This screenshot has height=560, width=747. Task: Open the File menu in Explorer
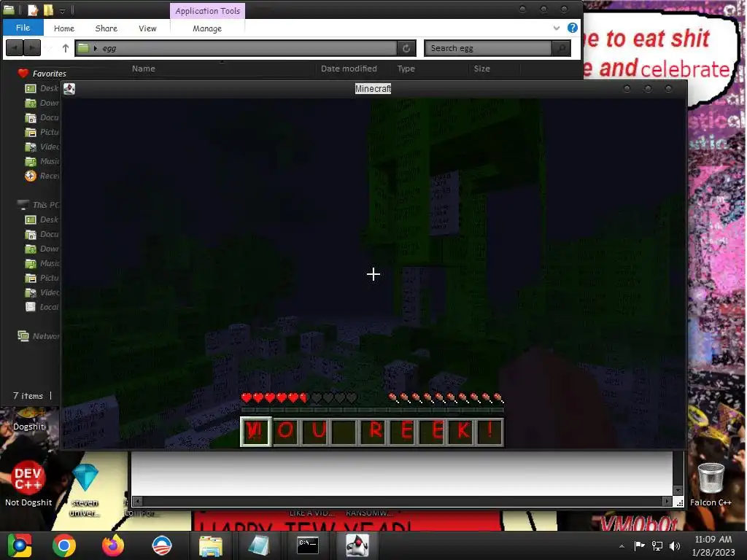click(23, 28)
